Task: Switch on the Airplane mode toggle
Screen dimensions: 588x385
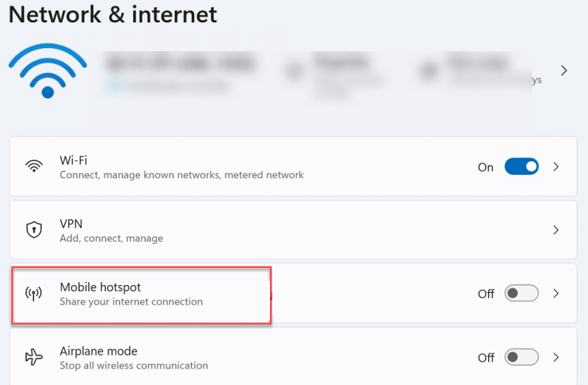Action: point(521,357)
